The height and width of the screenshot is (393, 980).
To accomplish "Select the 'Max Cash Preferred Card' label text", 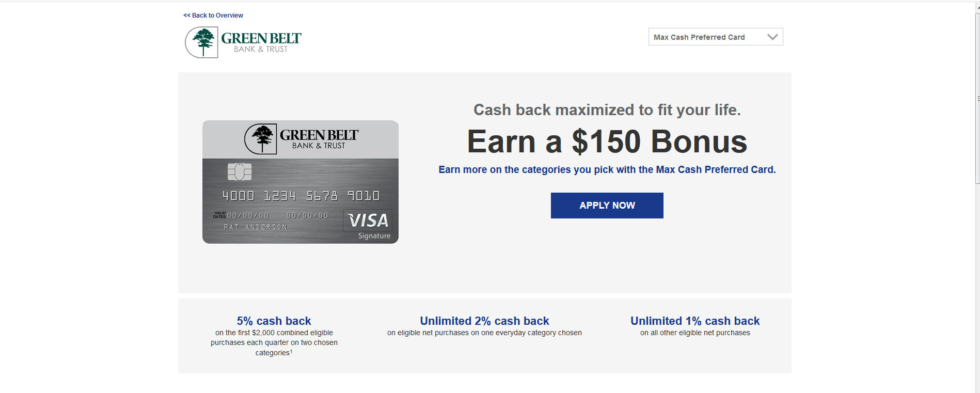I will point(699,37).
